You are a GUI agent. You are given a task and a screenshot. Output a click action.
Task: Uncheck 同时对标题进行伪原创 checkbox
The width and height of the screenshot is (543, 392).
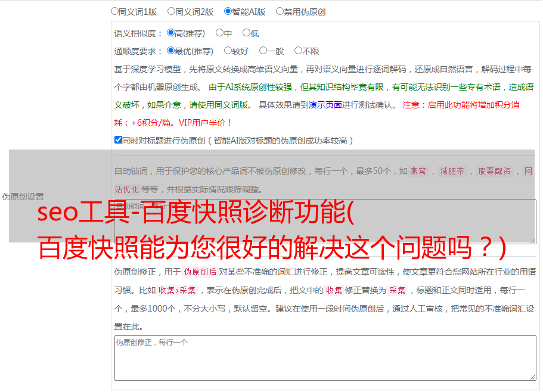click(x=118, y=140)
